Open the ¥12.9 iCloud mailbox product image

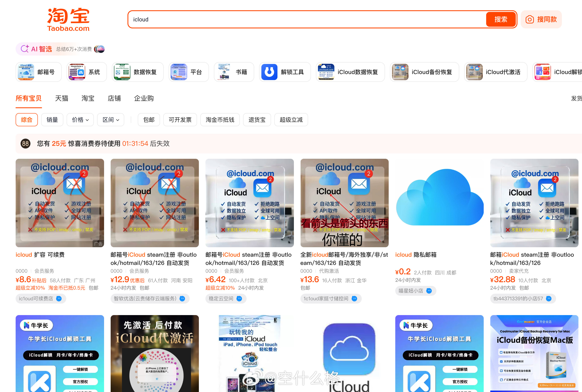click(155, 203)
